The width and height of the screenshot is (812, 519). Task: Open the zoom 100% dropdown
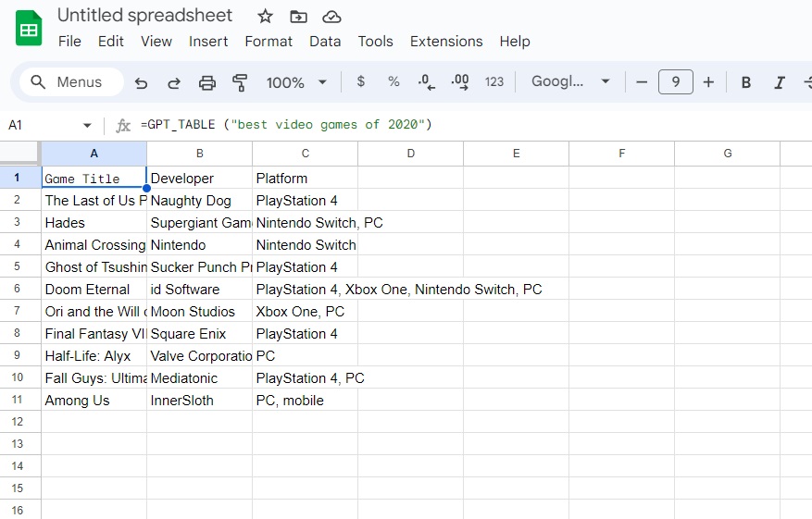[296, 82]
